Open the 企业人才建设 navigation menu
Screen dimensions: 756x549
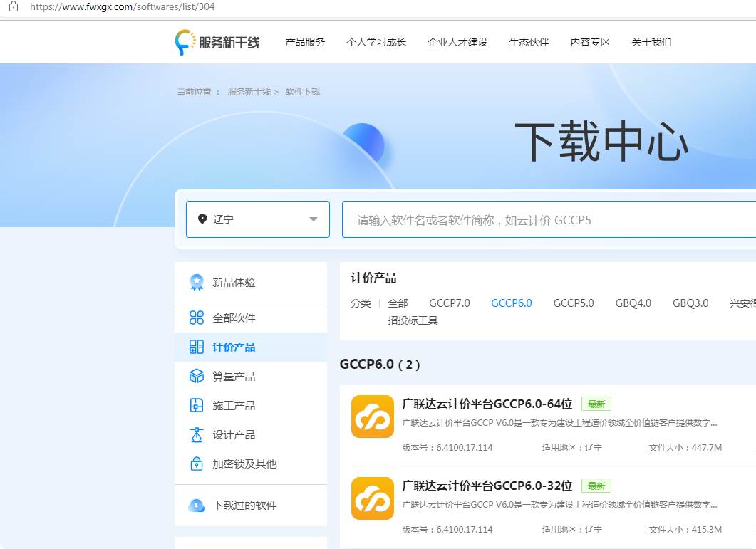[x=458, y=43]
